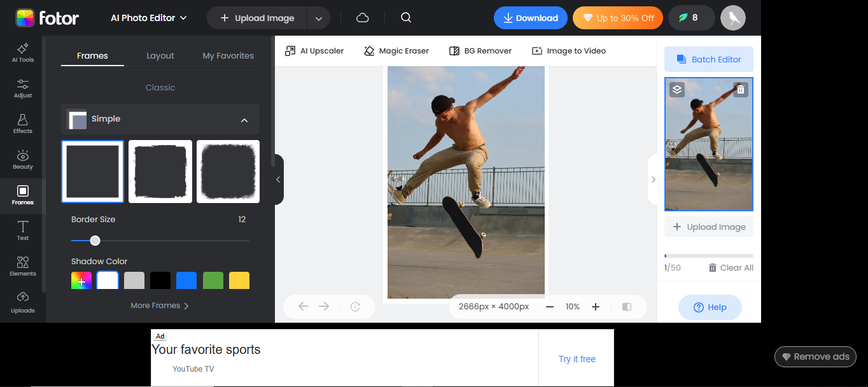Screen dimensions: 868x387
Task: Toggle the before/after comparison view
Action: coord(627,306)
